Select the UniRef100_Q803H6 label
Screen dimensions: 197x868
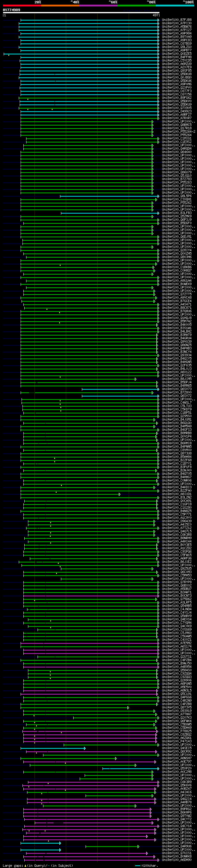click(x=176, y=257)
